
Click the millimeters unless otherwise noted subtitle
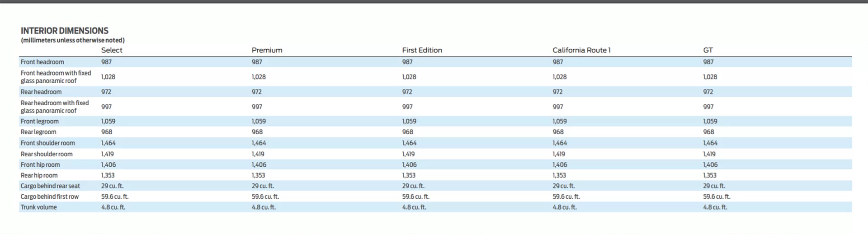pyautogui.click(x=72, y=40)
